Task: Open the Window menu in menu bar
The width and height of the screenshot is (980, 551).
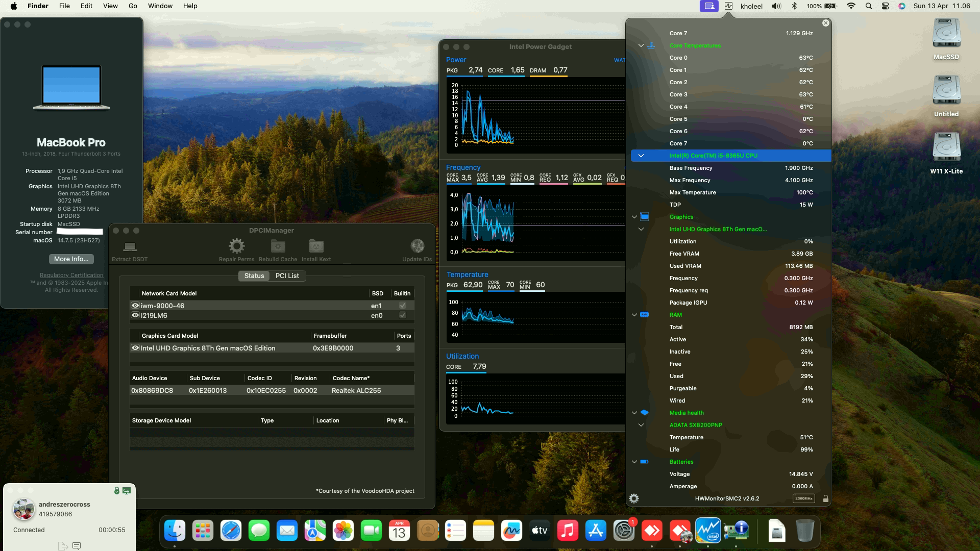Action: (160, 6)
